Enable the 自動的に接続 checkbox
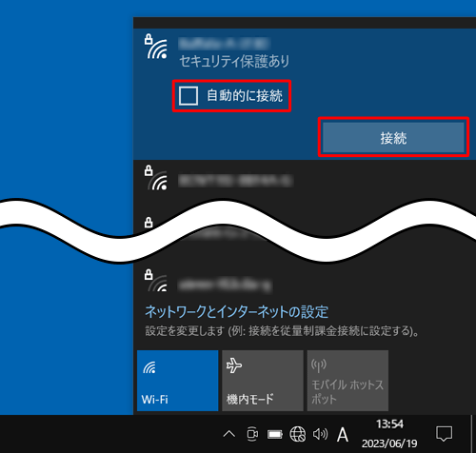476x453 pixels. (188, 95)
